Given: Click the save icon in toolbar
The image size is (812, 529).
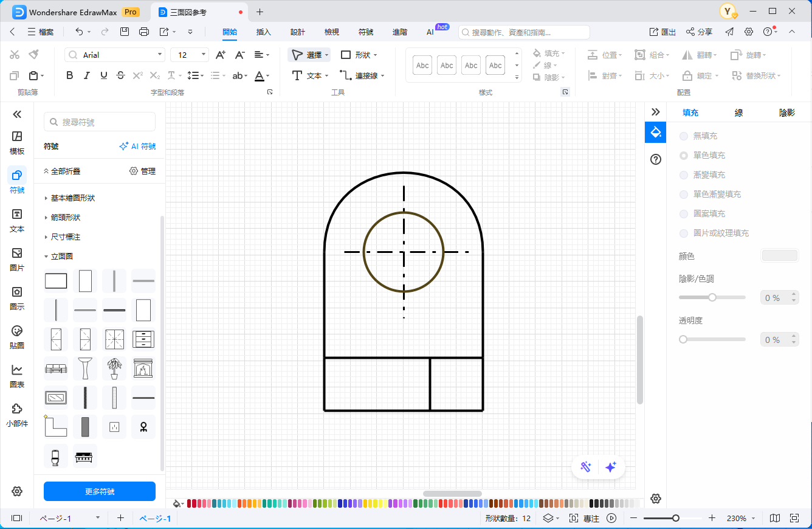Looking at the screenshot, I should tap(125, 32).
